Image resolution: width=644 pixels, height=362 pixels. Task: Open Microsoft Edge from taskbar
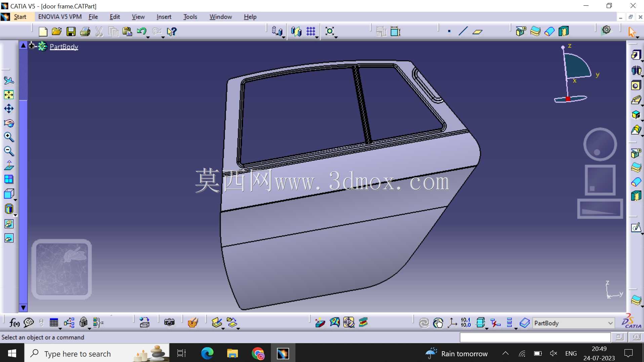(207, 353)
